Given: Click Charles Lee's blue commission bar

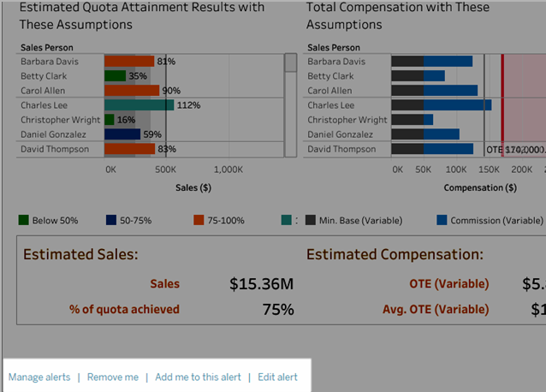Looking at the screenshot, I should point(458,105).
